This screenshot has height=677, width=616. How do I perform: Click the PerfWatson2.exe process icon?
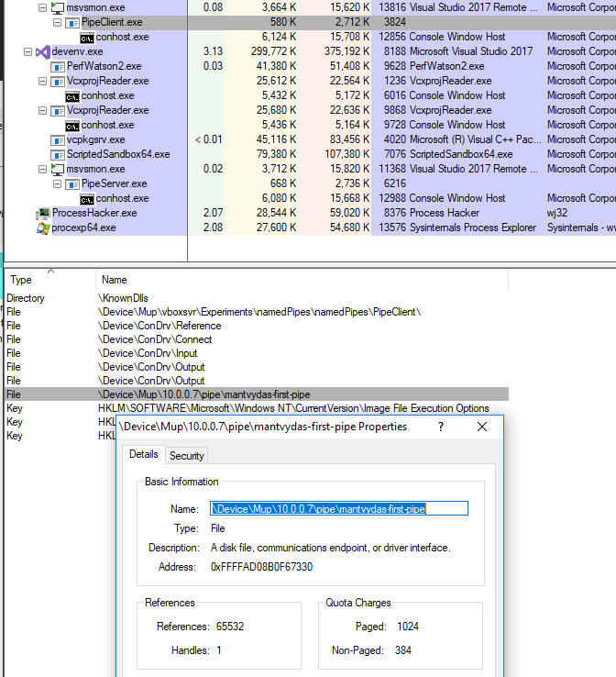(x=58, y=66)
